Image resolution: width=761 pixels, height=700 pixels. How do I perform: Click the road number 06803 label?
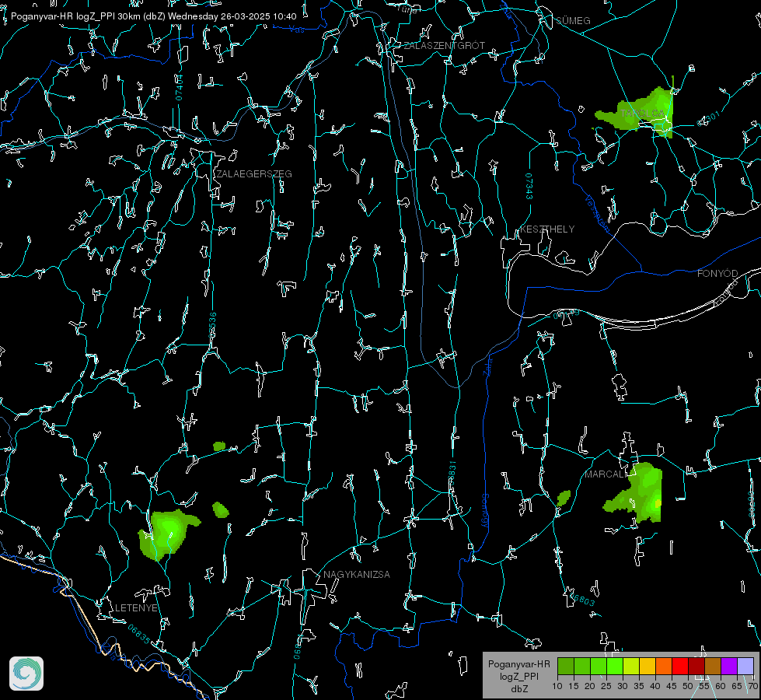pos(581,598)
